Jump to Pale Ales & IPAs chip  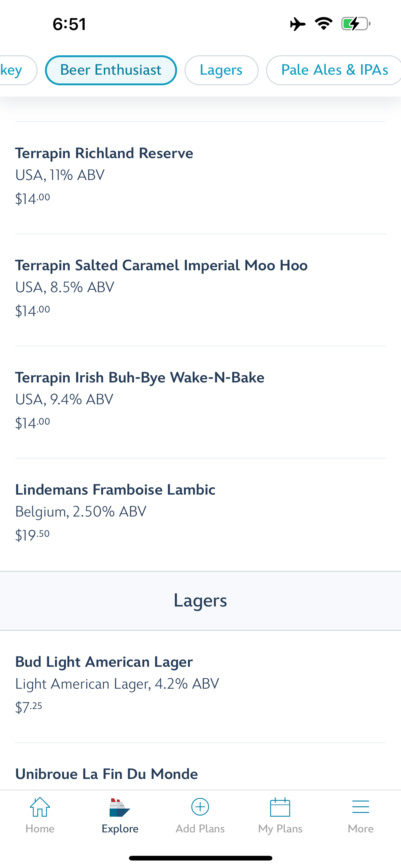coord(333,70)
